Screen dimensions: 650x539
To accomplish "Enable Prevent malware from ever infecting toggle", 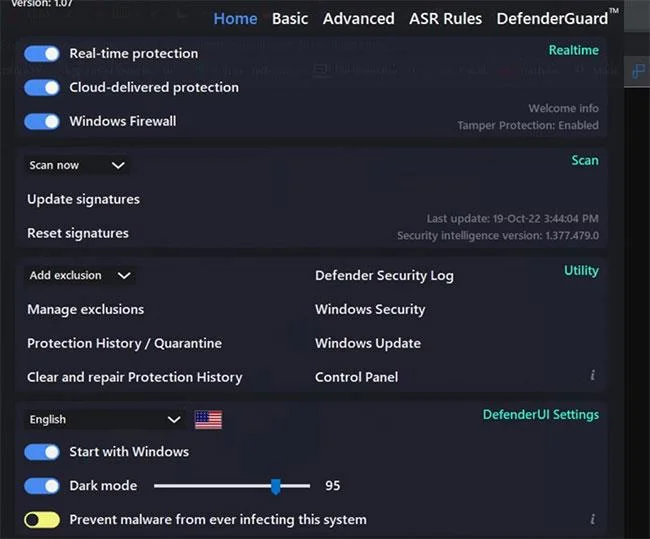I will [42, 520].
